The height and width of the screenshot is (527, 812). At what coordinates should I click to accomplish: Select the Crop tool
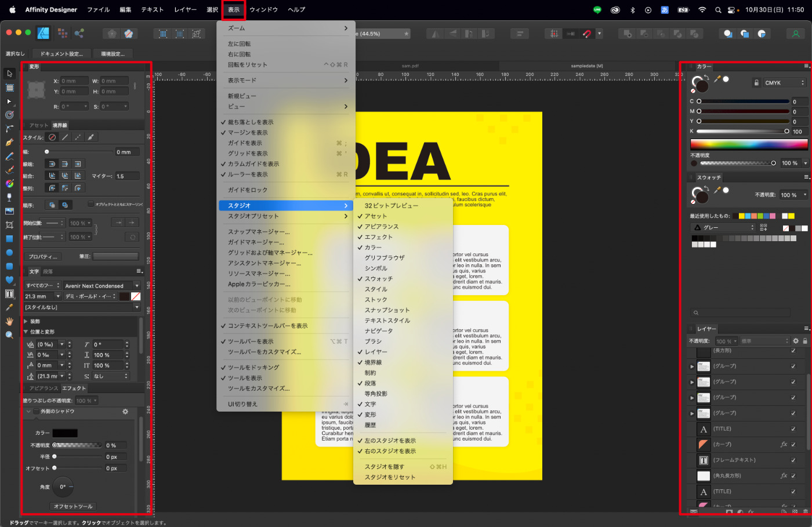9,224
